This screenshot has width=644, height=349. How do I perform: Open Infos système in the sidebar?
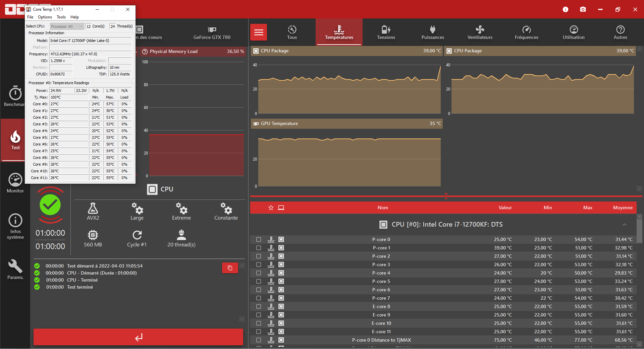[x=15, y=227]
